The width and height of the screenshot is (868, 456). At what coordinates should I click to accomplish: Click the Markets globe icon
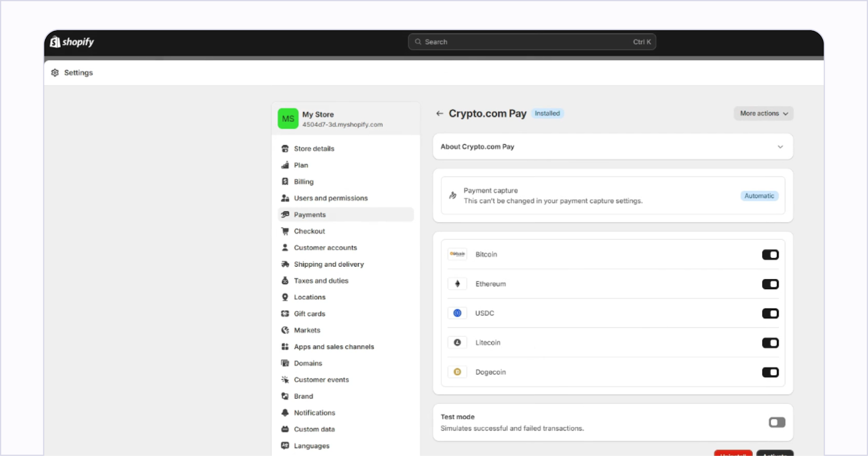285,330
